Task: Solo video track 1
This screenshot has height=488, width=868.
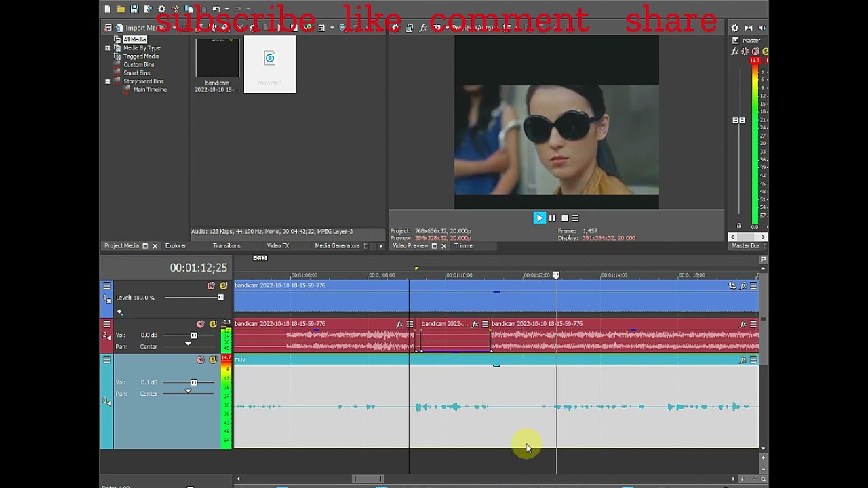Action: [223, 286]
